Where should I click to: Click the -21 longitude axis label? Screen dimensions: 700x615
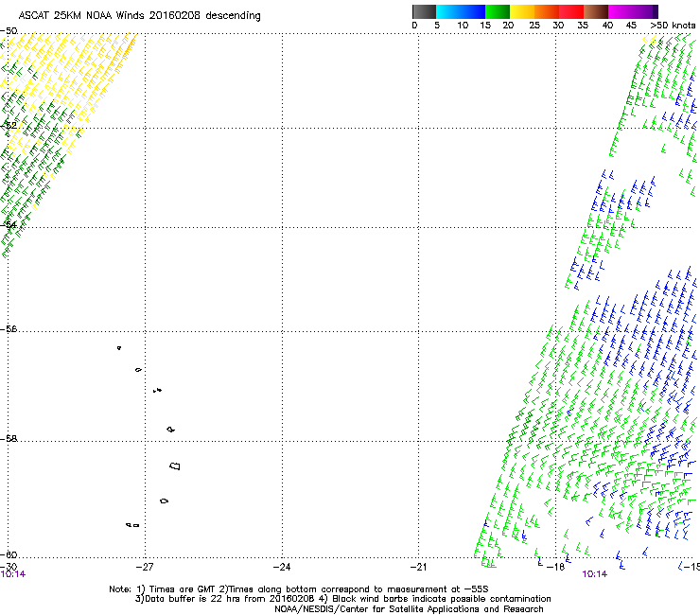(x=418, y=567)
